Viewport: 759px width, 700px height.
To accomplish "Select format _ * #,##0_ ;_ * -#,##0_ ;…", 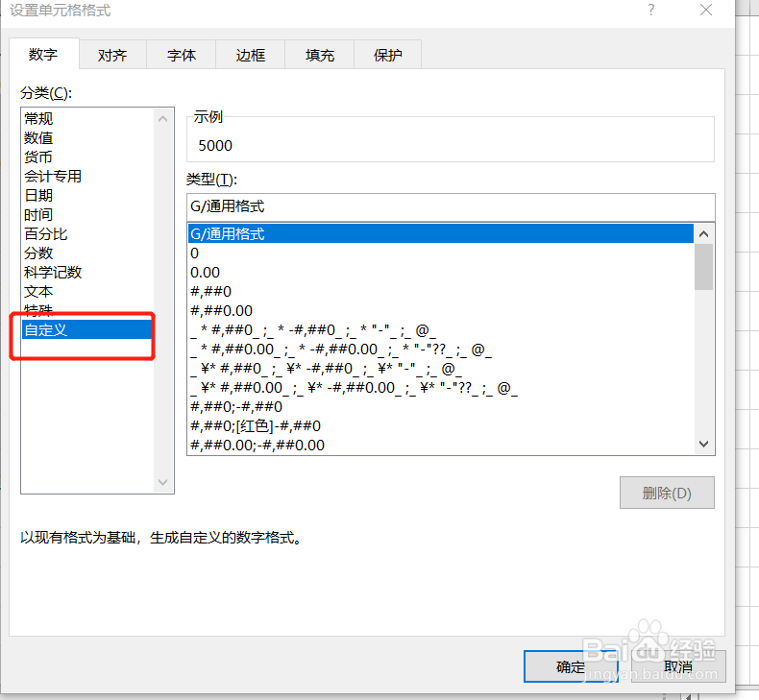I will click(x=440, y=330).
